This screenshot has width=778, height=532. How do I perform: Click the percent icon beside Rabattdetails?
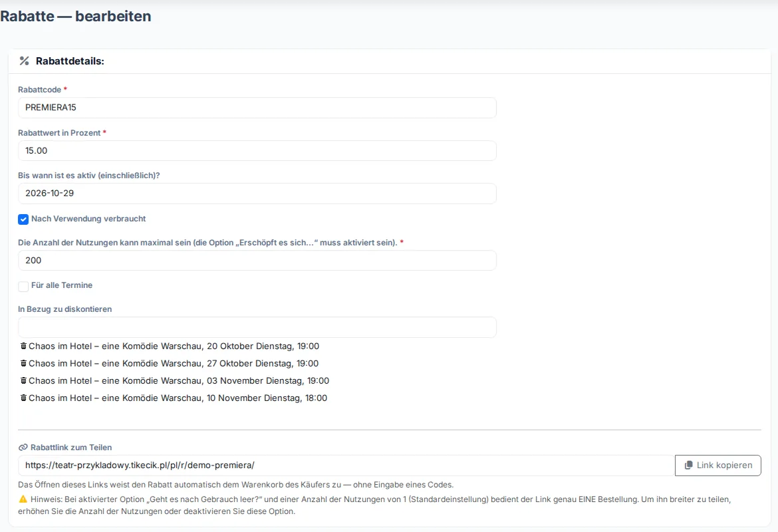[x=24, y=61]
